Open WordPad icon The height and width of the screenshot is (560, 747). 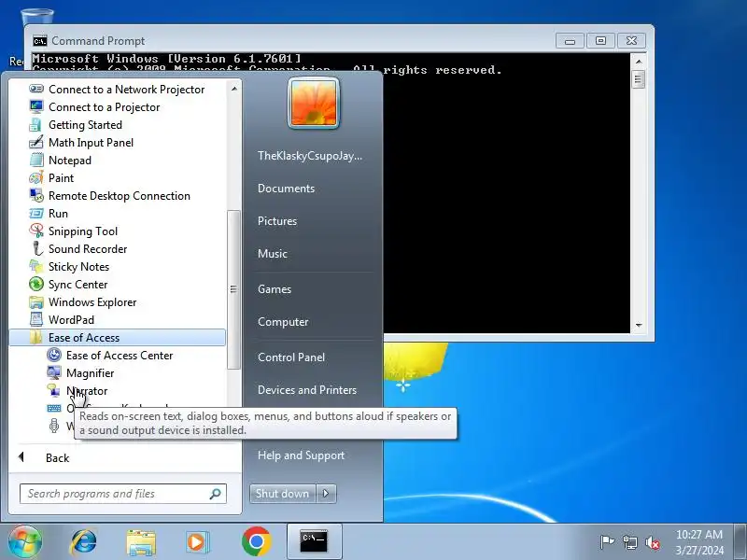point(36,319)
